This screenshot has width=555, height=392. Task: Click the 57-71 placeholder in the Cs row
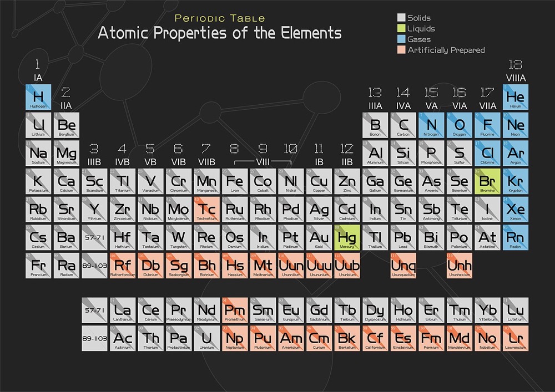94,237
